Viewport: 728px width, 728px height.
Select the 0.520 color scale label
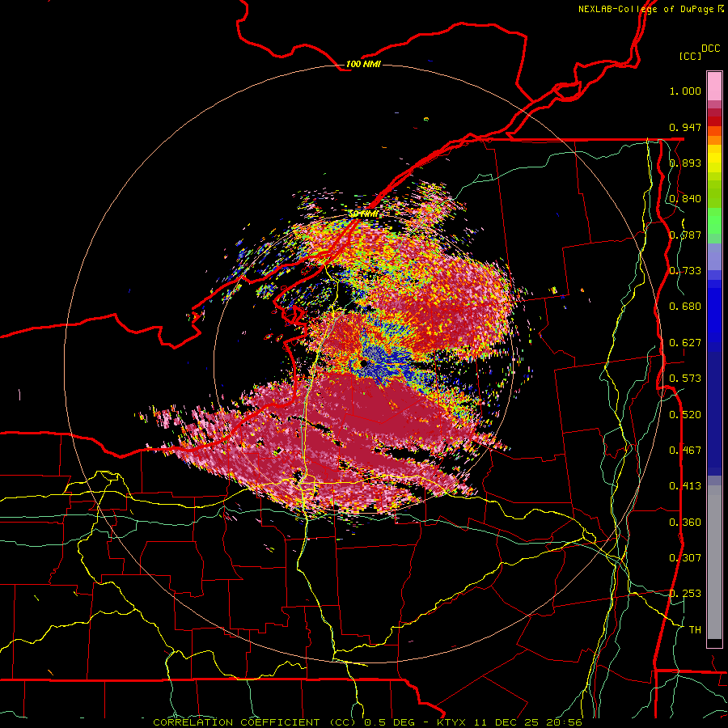click(685, 415)
